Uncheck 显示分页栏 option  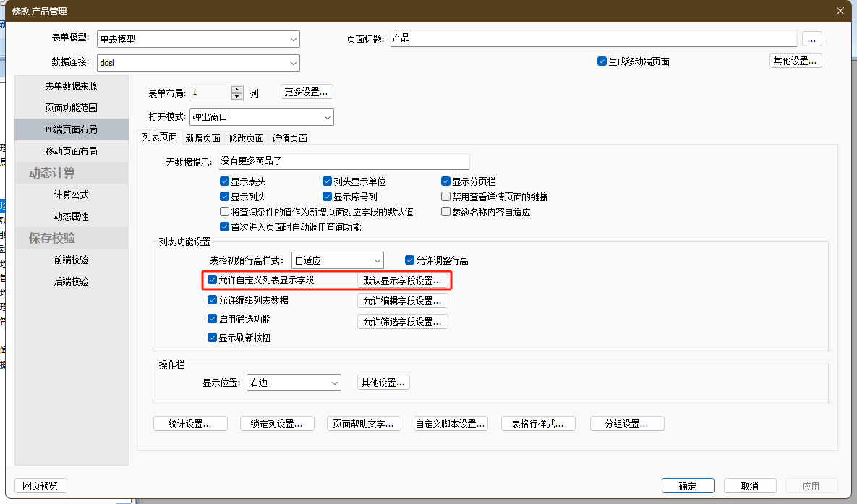point(446,182)
